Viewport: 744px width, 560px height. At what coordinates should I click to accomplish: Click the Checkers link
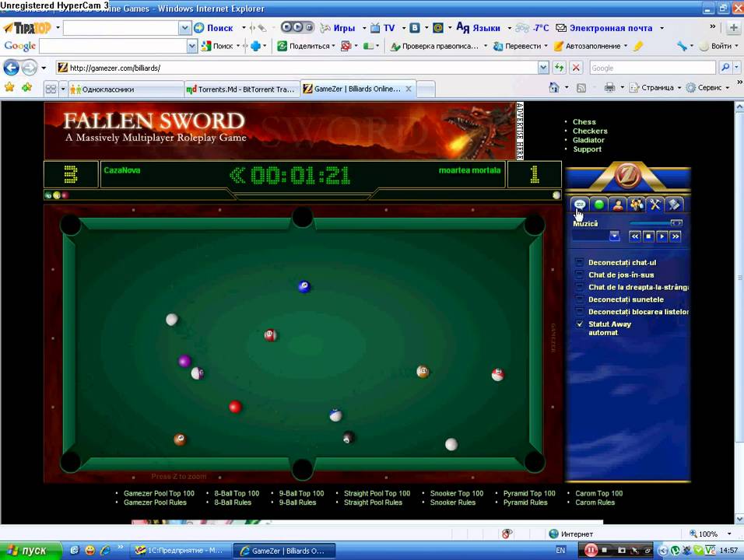[590, 131]
